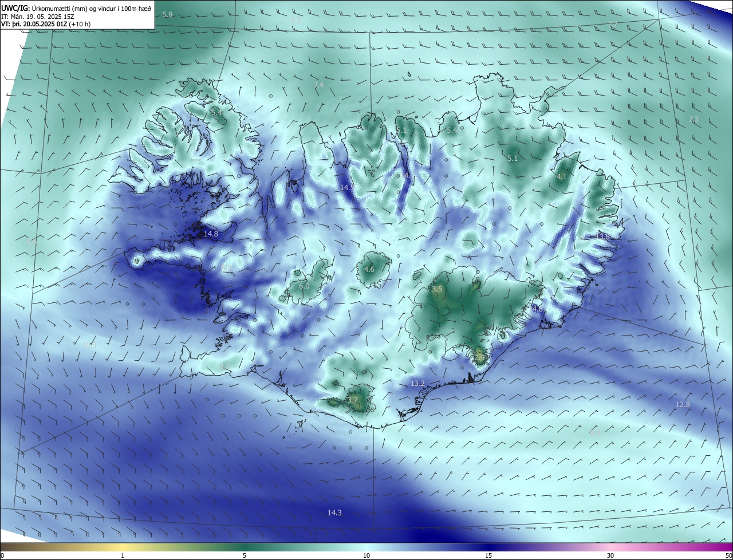Click the 4.1 value label
The image size is (733, 560).
(x=562, y=177)
